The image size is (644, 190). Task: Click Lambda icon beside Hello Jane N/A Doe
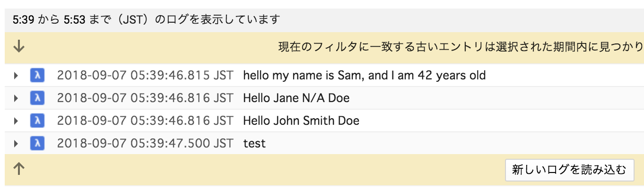click(x=37, y=98)
